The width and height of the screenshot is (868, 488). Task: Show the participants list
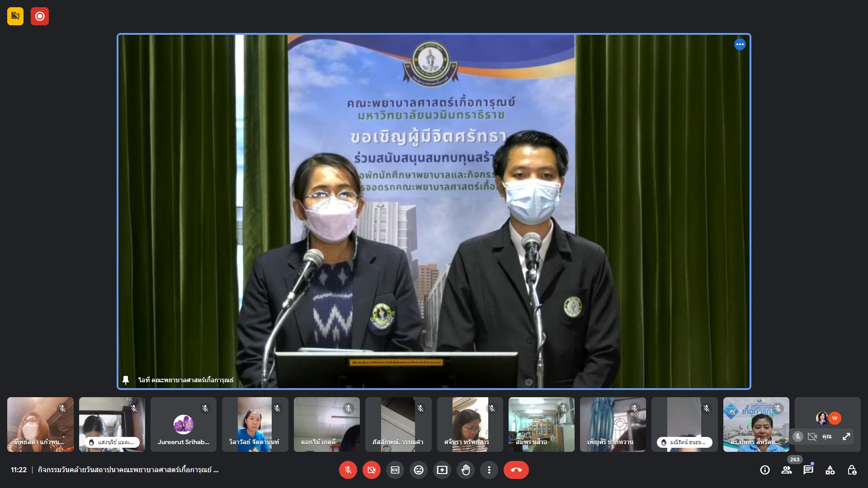[787, 470]
